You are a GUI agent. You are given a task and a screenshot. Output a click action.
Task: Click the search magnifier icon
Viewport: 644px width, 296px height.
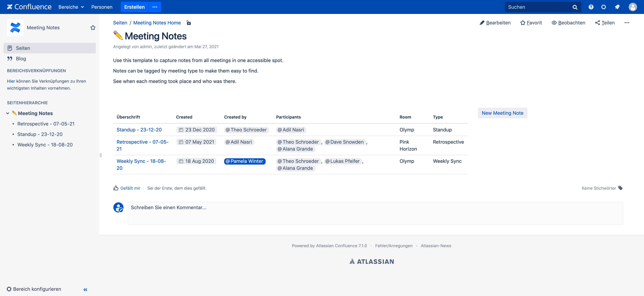[x=575, y=7]
